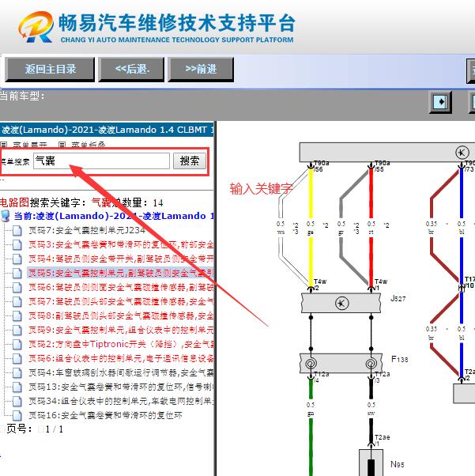
Task: Click the computer icon before 当前:凌渡 node
Action: point(6,216)
